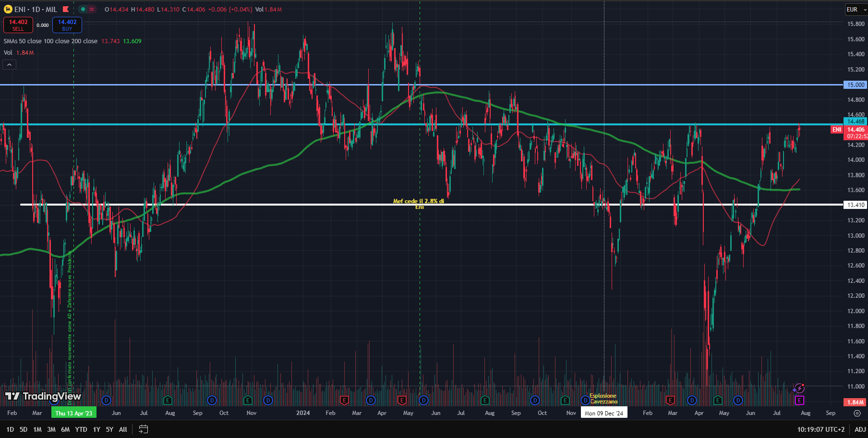
Task: Switch to the 6M time range
Action: [65, 429]
